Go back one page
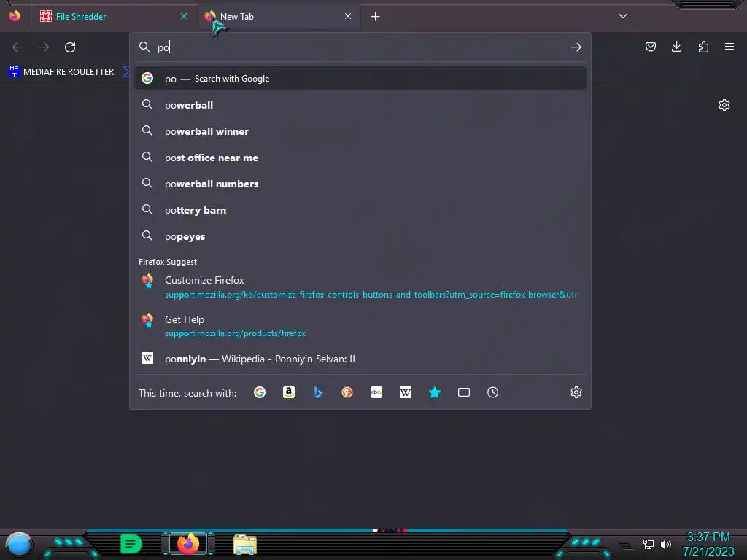747x560 pixels. pos(18,47)
